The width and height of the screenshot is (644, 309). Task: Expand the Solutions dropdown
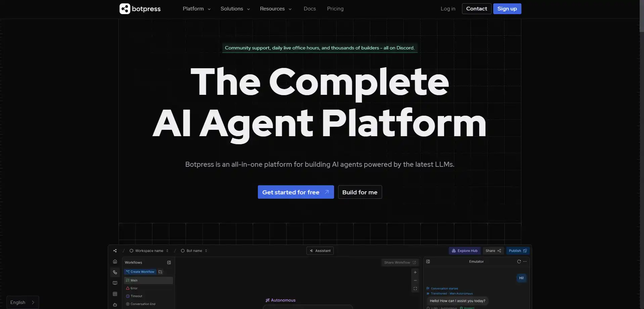[x=235, y=9]
